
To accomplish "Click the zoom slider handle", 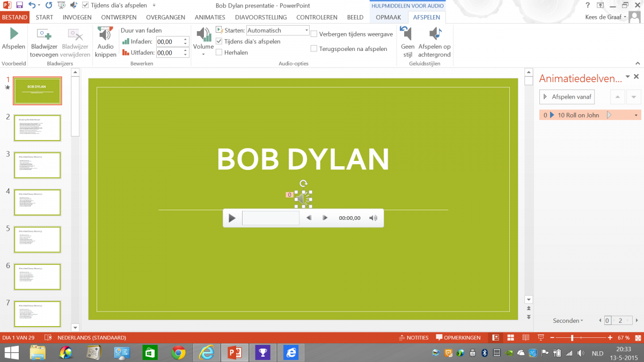I will tap(572, 338).
